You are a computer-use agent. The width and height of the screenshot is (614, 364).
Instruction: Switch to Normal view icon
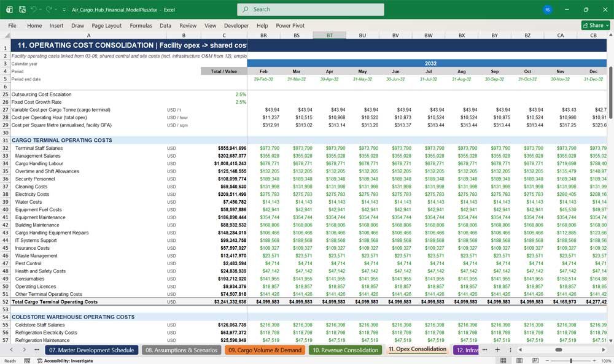[x=503, y=360]
